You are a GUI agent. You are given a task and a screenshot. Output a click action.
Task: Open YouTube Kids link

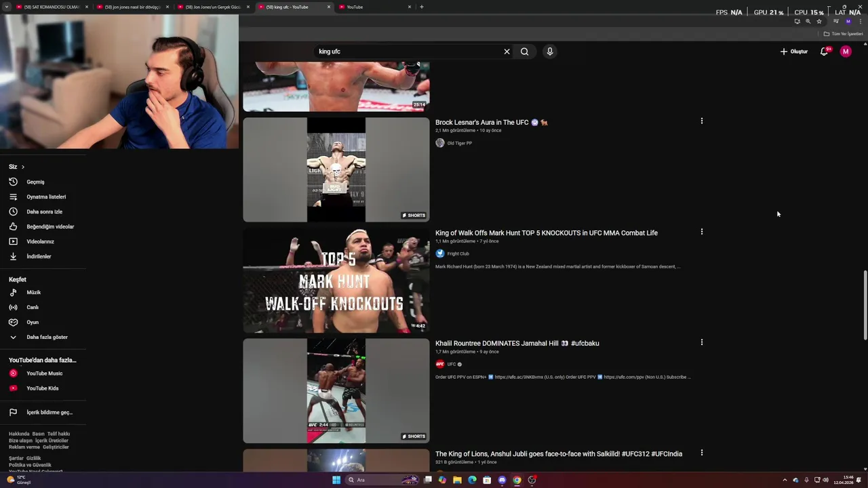click(43, 388)
